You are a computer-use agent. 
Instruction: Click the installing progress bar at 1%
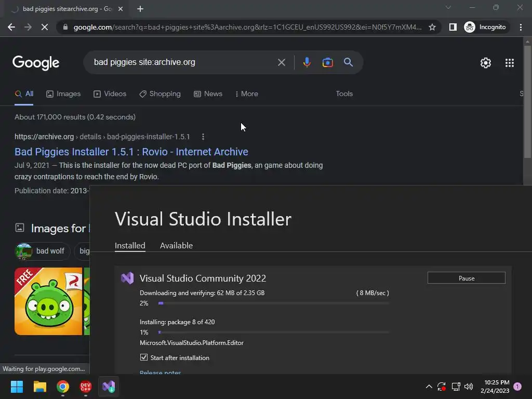pos(273,332)
